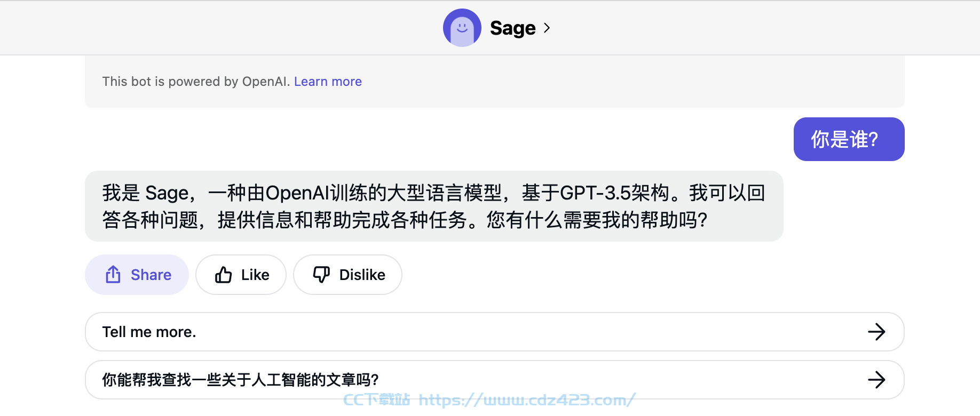Click arrow on the 人工智能 suggestion row

point(876,380)
